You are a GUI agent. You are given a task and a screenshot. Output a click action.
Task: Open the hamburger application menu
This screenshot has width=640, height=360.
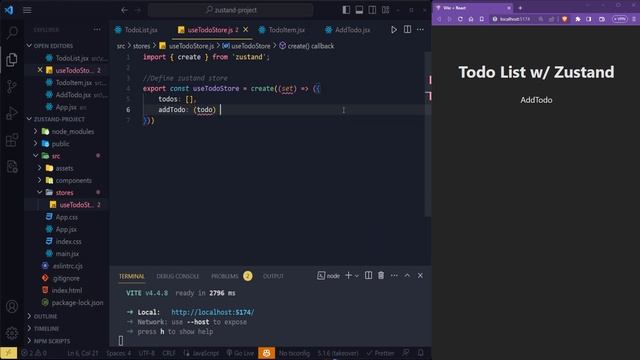[x=27, y=10]
